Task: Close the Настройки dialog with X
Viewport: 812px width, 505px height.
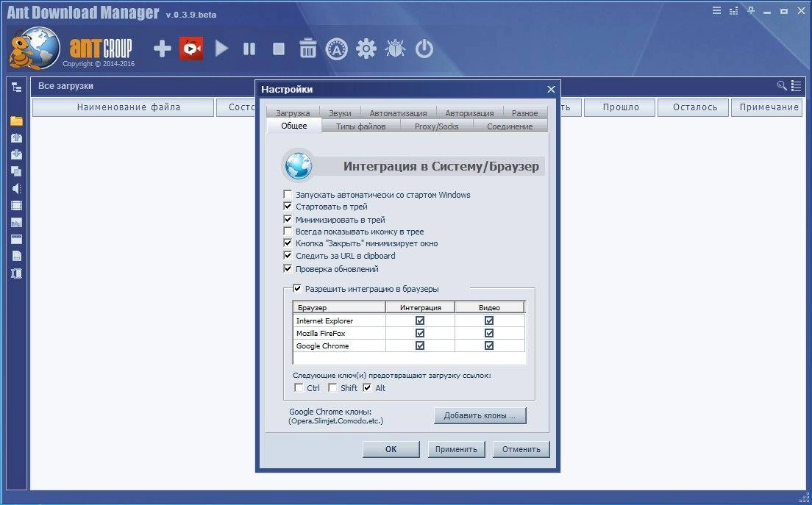Action: pyautogui.click(x=551, y=90)
